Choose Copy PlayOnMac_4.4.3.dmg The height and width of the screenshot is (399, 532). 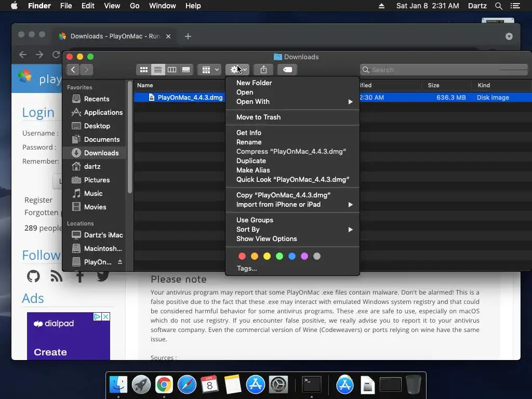[292, 195]
